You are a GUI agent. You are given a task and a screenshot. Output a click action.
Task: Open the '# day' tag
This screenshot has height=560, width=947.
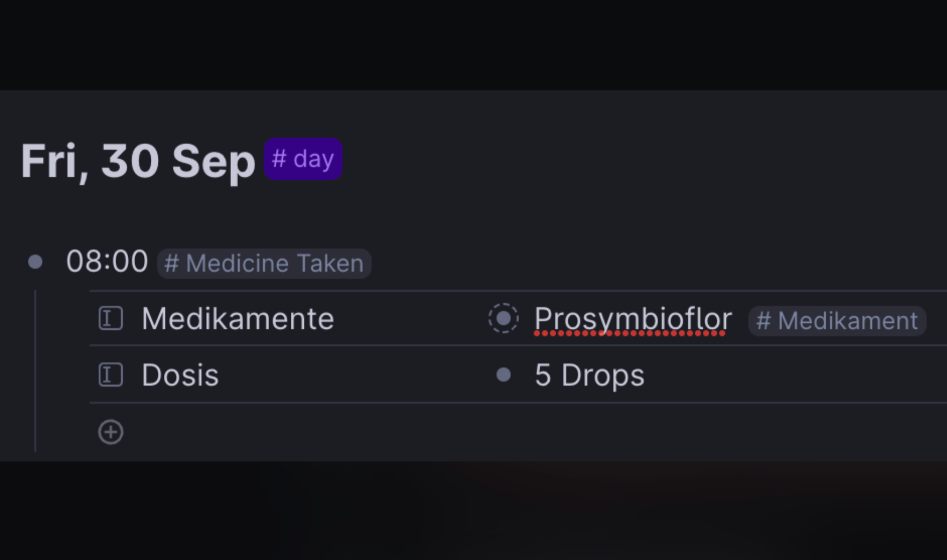point(303,159)
